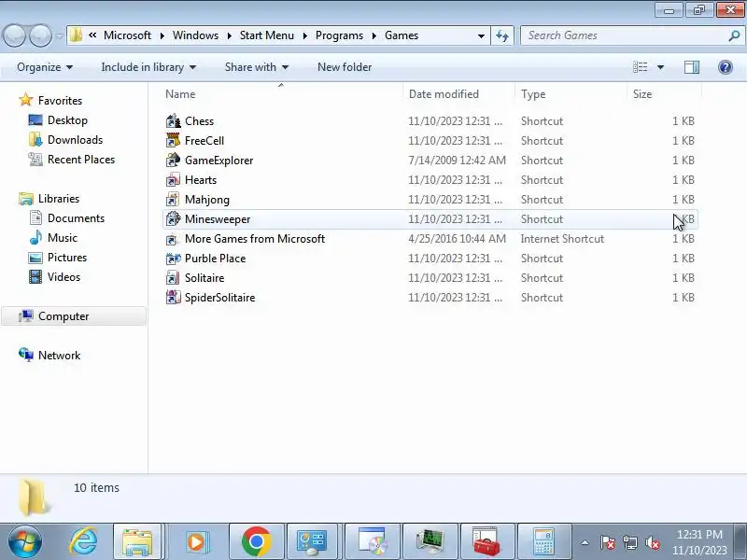Open the Music library
The width and height of the screenshot is (747, 560).
(62, 238)
